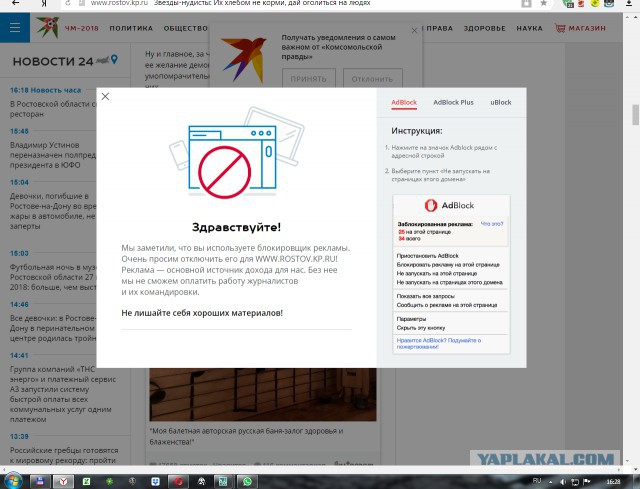Click the Yandex Я button in browser toolbar
The width and height of the screenshot is (640, 489).
[44, 3]
